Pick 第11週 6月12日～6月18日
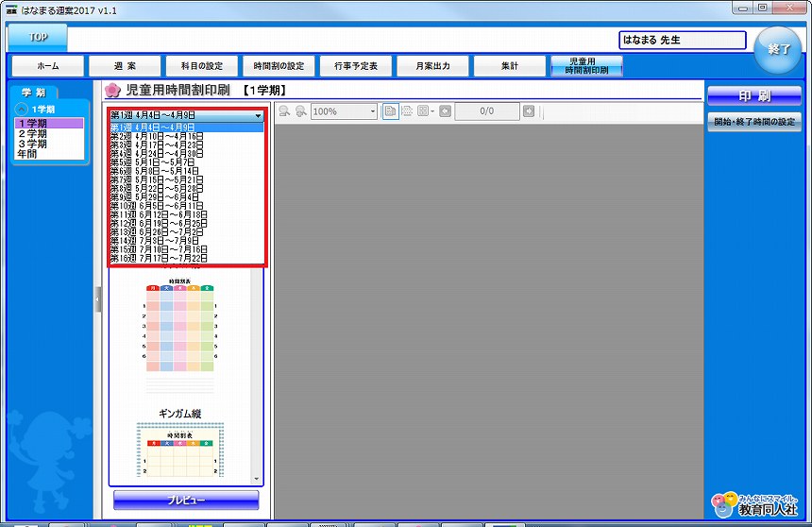Viewport: 812px width, 527px height. pyautogui.click(x=186, y=214)
